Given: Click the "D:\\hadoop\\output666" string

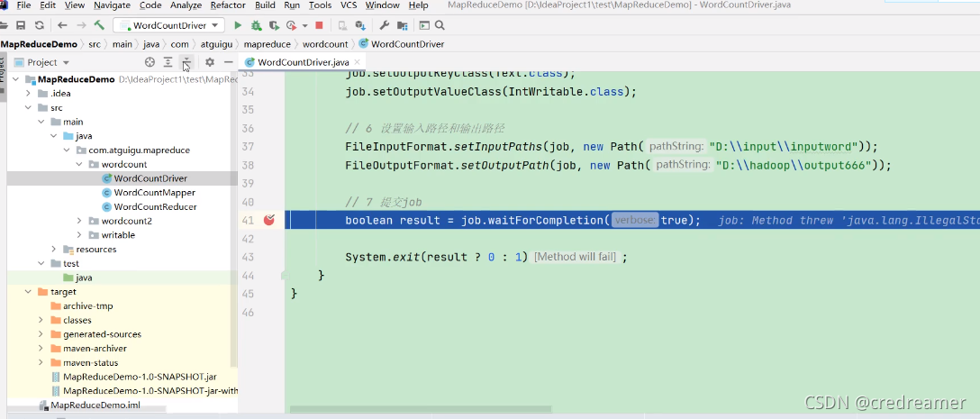Looking at the screenshot, I should coord(794,166).
